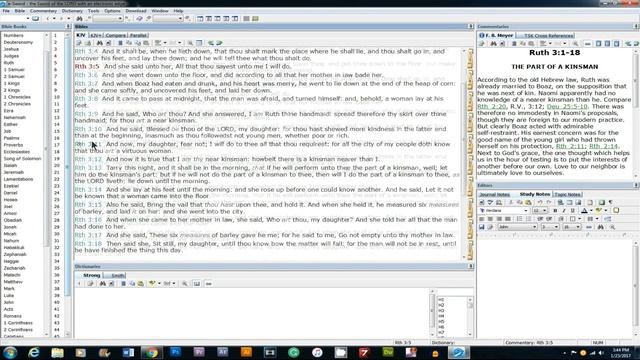Open the Tools menu

93,11
